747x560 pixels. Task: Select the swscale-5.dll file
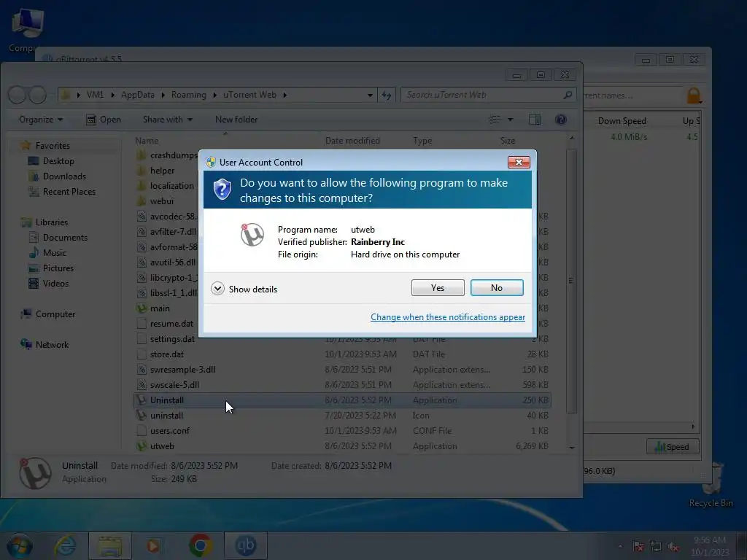coord(342,385)
